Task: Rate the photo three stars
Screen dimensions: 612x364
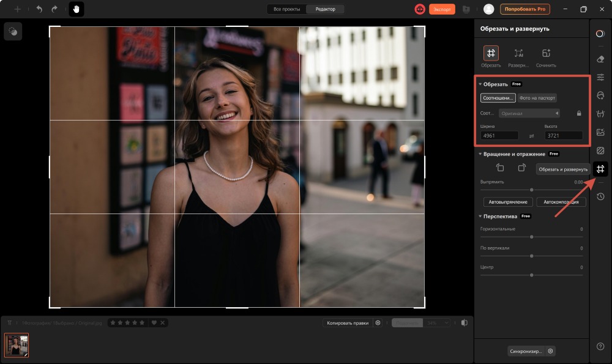Action: coord(127,322)
